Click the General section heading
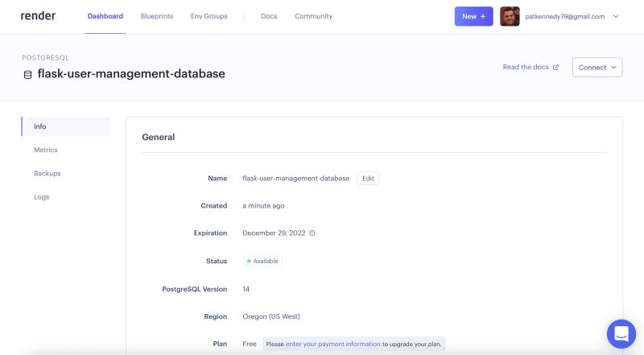This screenshot has width=644, height=355. [x=158, y=137]
